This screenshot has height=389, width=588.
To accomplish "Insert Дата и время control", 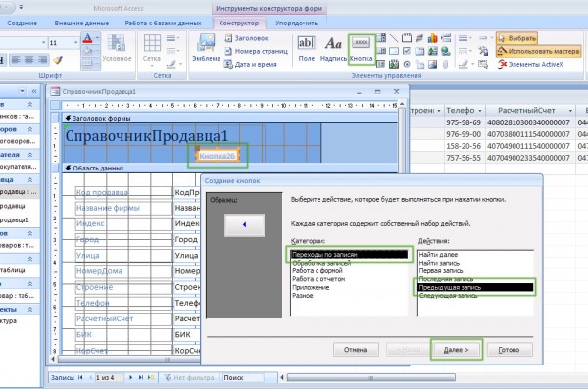I will [x=251, y=64].
